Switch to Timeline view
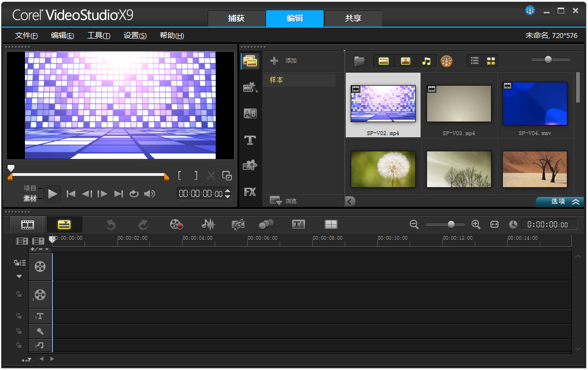Screen dimensions: 588x370 click(x=64, y=225)
